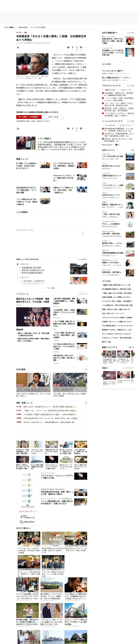Open the 憲法 100 top news image
The width and height of the screenshot is (138, 644).
click(33, 317)
